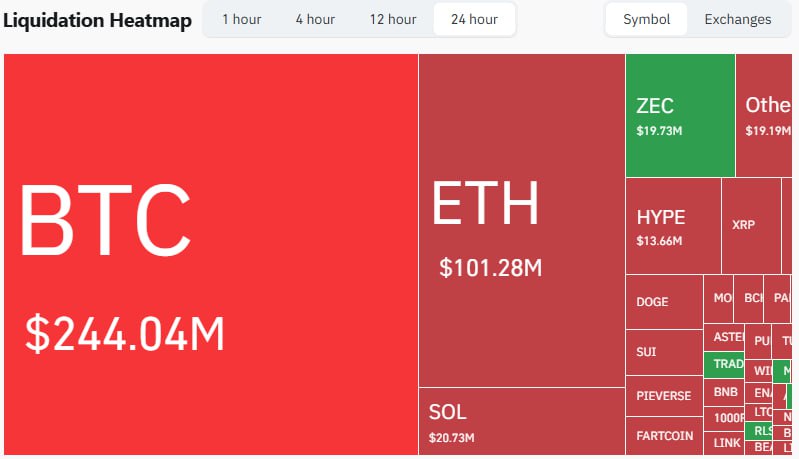Open the ETH $101.28M tile

pyautogui.click(x=521, y=220)
